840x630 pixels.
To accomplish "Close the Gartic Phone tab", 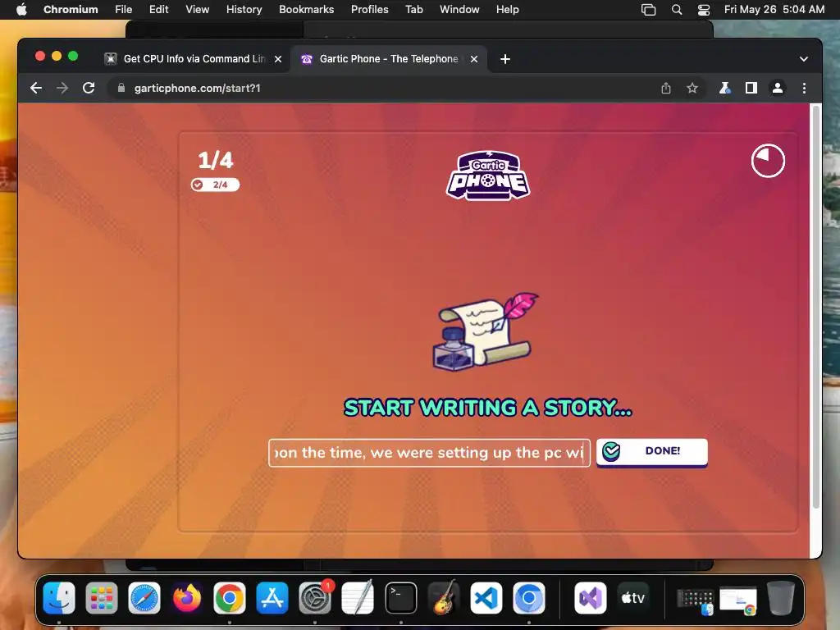I will tap(474, 59).
